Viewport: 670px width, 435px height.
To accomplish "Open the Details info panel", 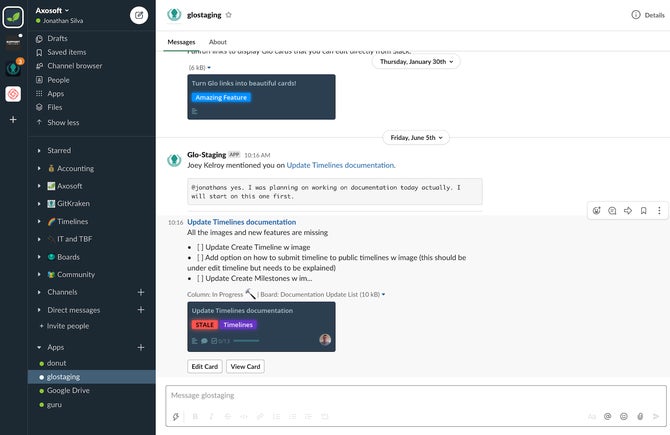I will coord(648,15).
